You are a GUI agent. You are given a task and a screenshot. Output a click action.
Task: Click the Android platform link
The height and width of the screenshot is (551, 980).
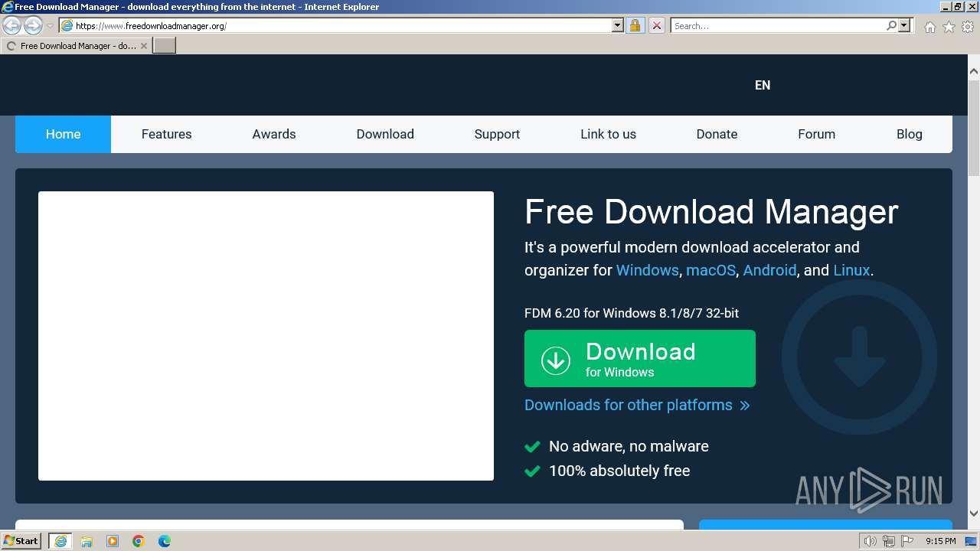pyautogui.click(x=769, y=270)
